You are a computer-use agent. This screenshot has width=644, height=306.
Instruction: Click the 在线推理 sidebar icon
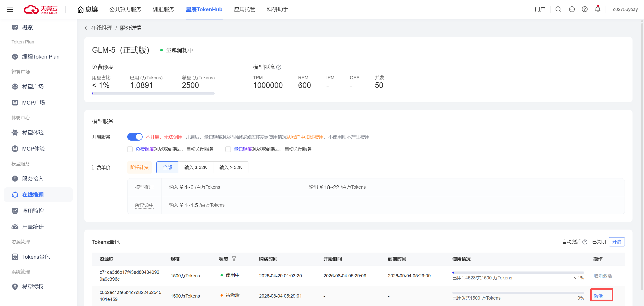click(15, 195)
